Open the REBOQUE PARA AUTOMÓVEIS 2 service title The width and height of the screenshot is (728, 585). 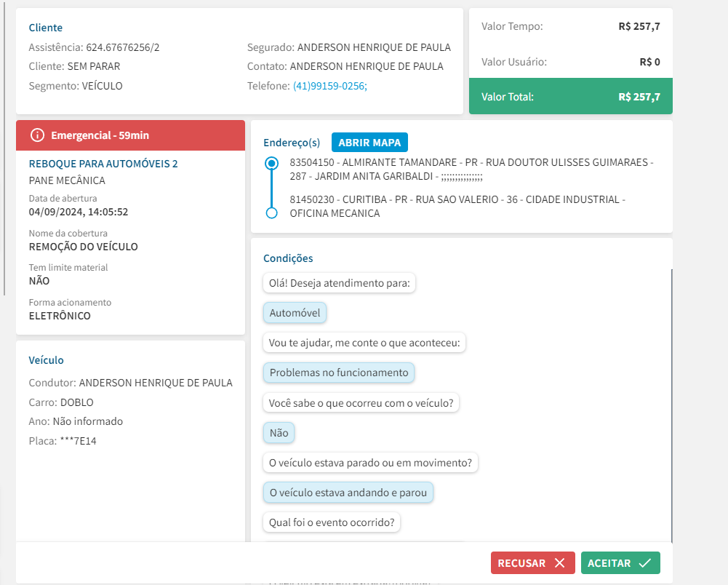pos(103,164)
